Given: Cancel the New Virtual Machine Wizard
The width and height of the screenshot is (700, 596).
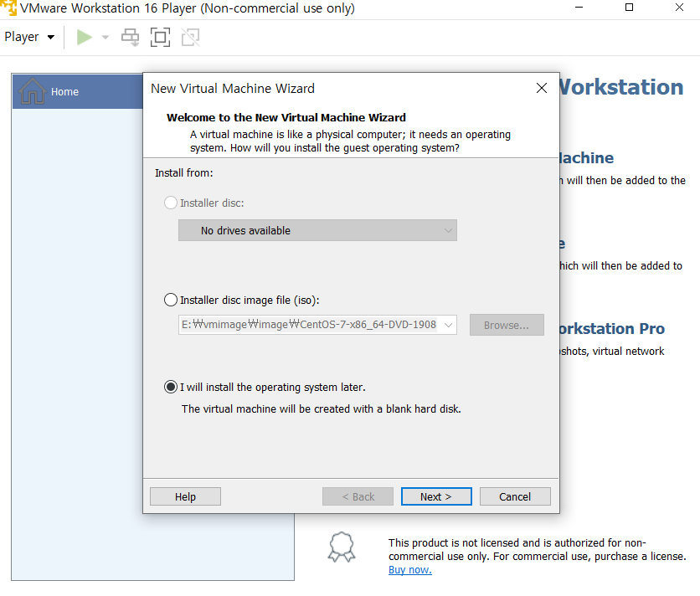Looking at the screenshot, I should coord(515,496).
